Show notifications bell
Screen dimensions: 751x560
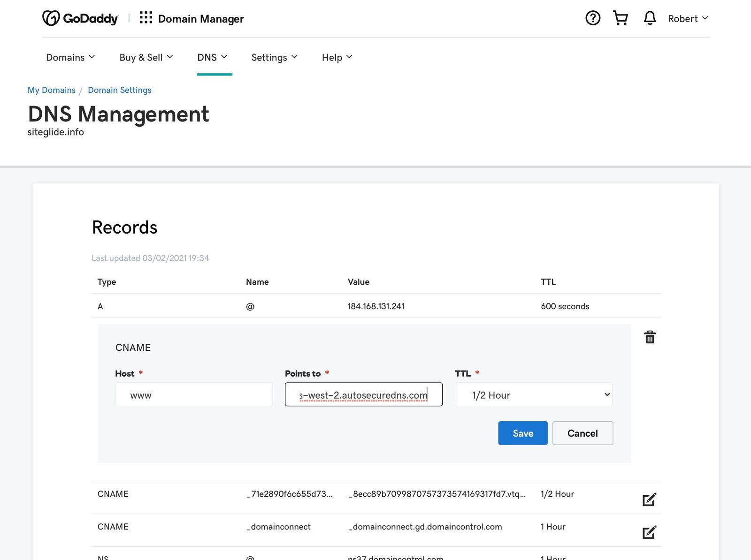click(x=650, y=18)
